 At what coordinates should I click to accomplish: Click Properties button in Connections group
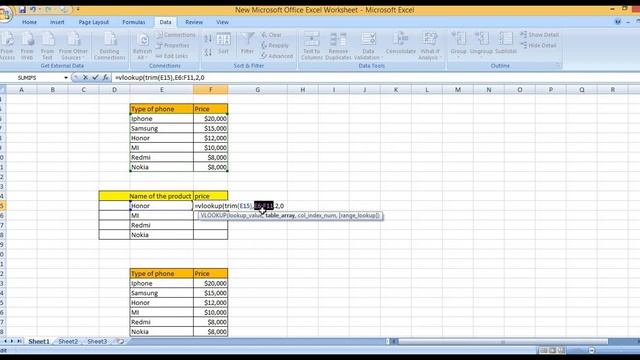point(173,46)
